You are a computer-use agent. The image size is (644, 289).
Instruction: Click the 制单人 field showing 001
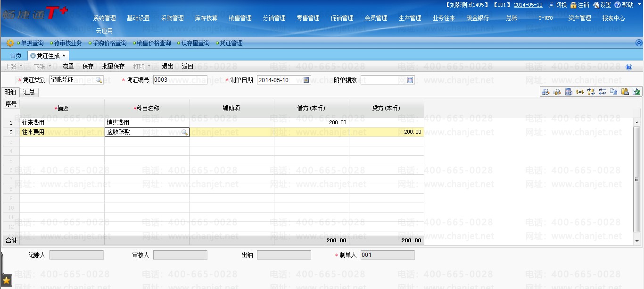(x=388, y=255)
